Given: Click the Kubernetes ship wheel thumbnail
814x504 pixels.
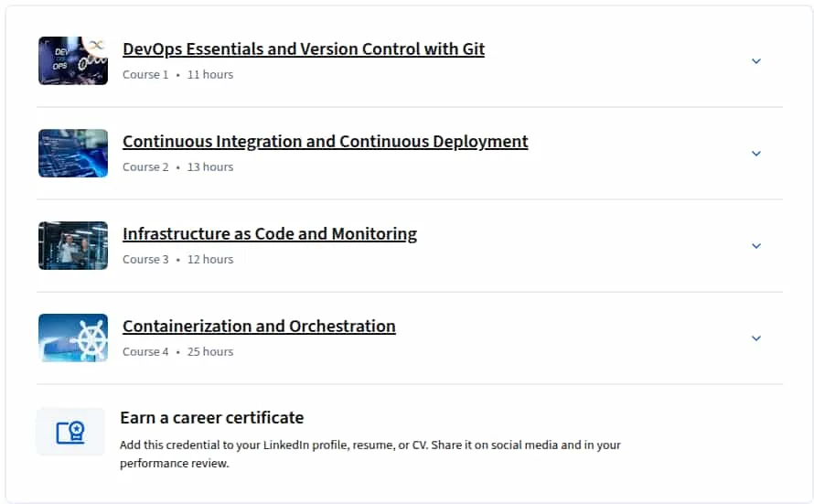Looking at the screenshot, I should [73, 338].
